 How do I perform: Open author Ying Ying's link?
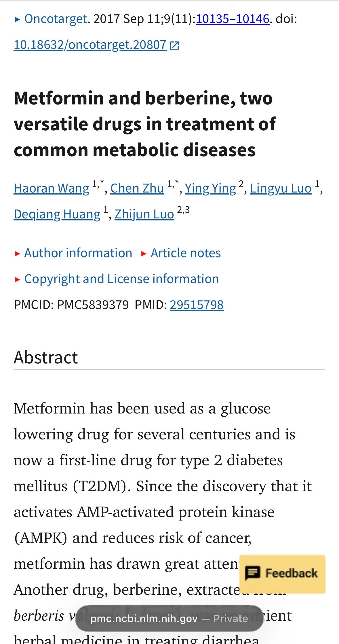tap(210, 188)
